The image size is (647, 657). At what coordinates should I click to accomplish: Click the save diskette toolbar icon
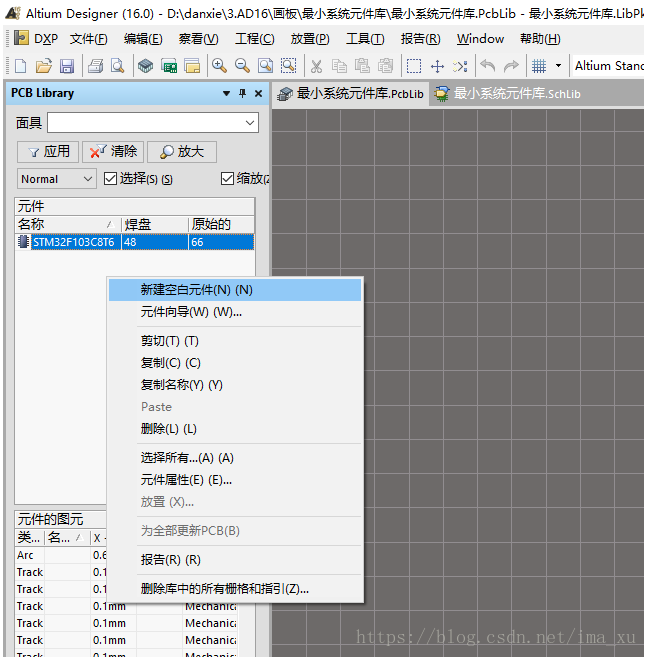tap(67, 66)
